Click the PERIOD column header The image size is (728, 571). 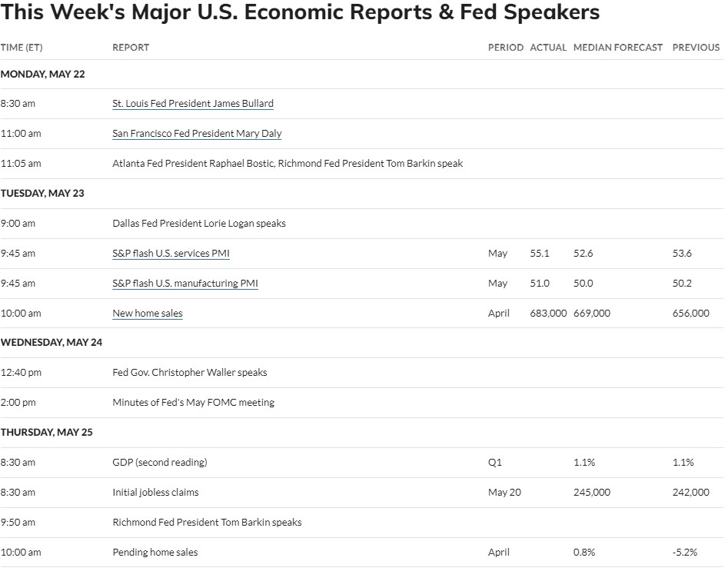(x=506, y=48)
